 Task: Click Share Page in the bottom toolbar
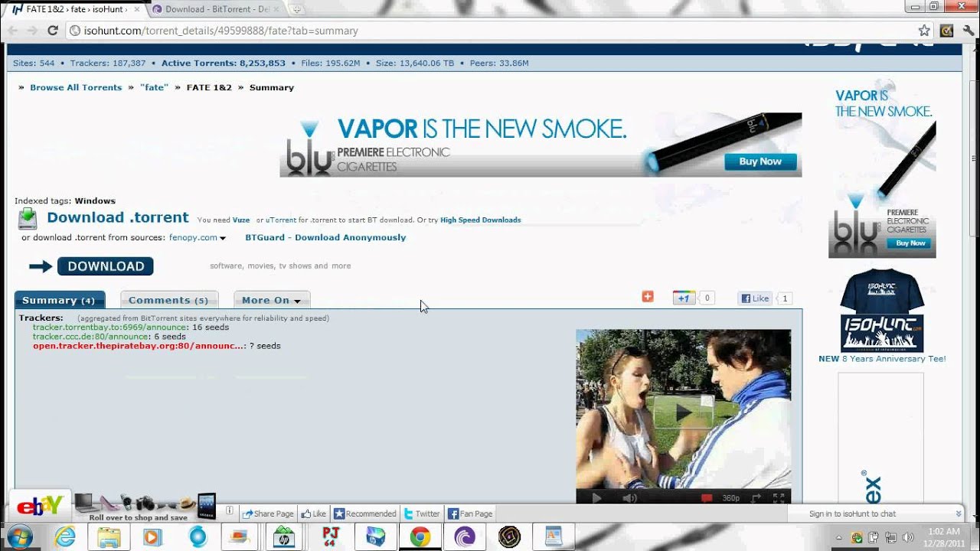coord(268,514)
